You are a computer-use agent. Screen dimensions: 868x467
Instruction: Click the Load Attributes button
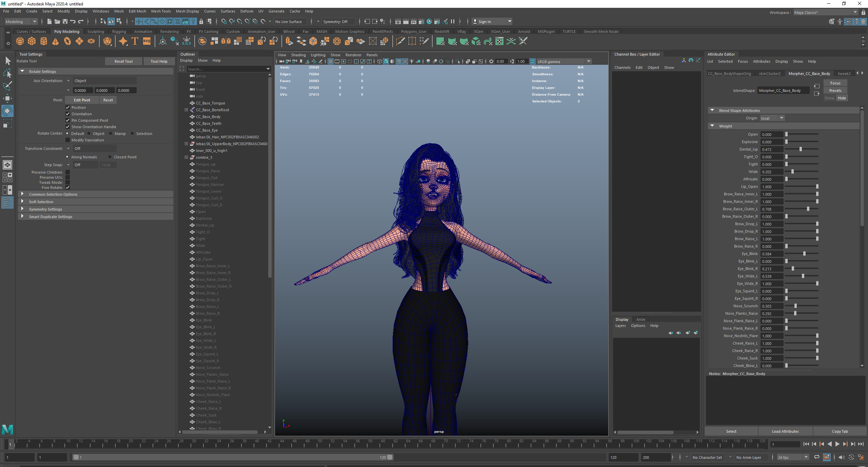point(785,431)
